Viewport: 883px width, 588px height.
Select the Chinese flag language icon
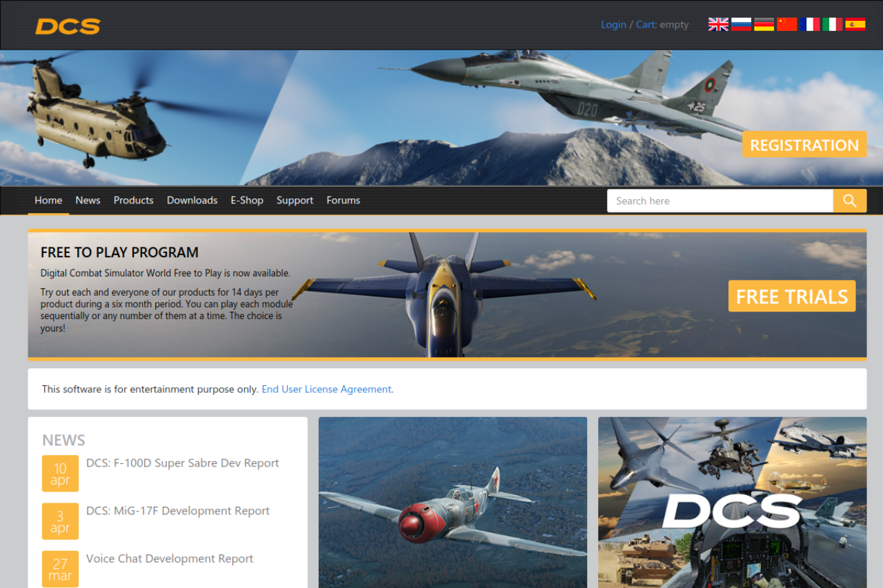(786, 25)
